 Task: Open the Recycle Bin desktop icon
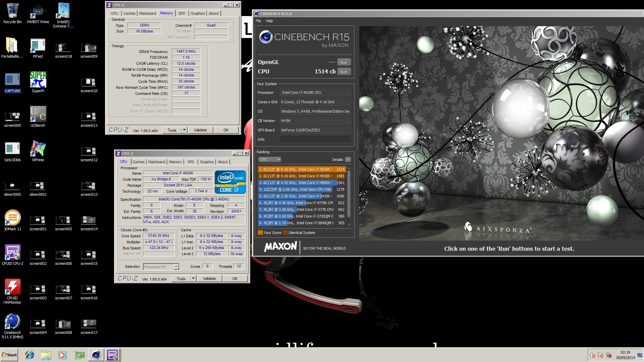coord(12,13)
